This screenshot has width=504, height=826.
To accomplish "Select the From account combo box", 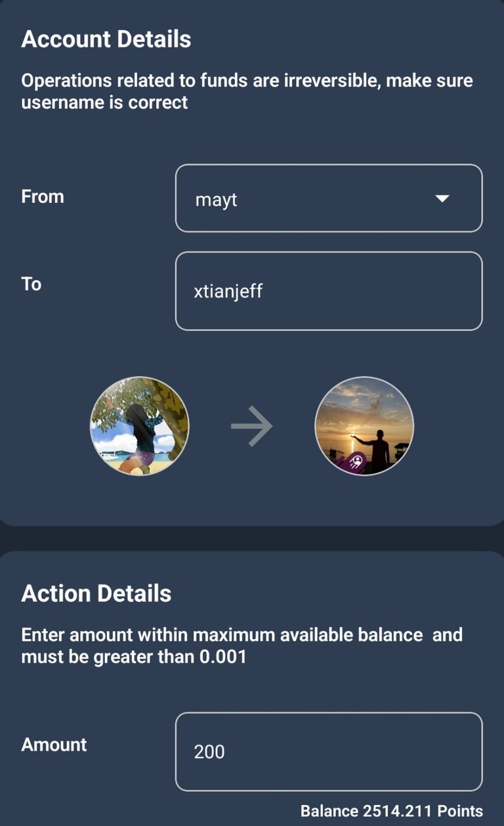I will 329,198.
